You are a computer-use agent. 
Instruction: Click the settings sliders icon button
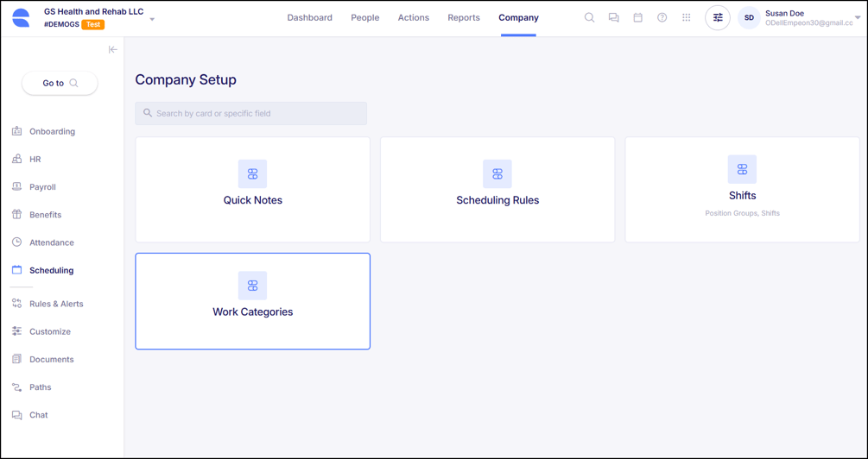(x=718, y=17)
